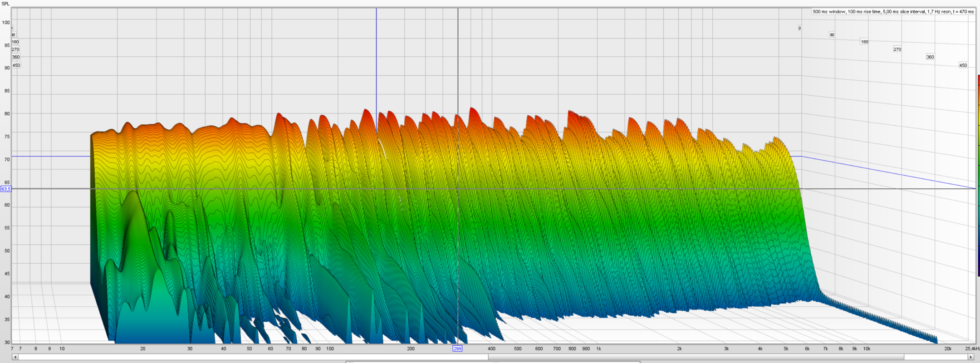Click the '45' SPL axis label
Image resolution: width=980 pixels, height=363 pixels.
[x=7, y=274]
